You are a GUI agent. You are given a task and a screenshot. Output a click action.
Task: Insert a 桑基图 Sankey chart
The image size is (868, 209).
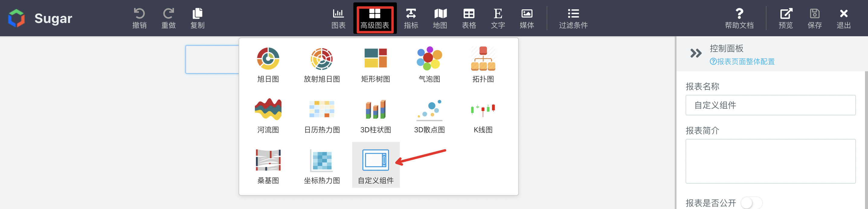tap(268, 166)
